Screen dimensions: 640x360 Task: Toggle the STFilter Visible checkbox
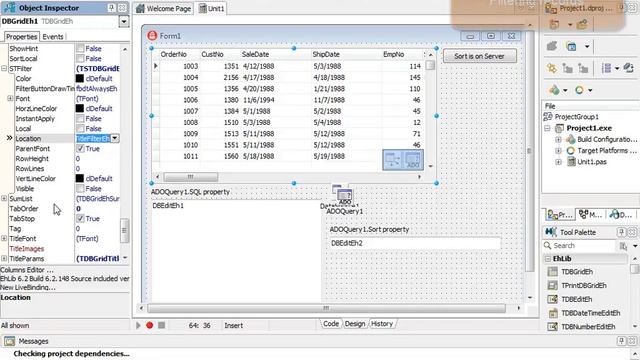pyautogui.click(x=80, y=189)
